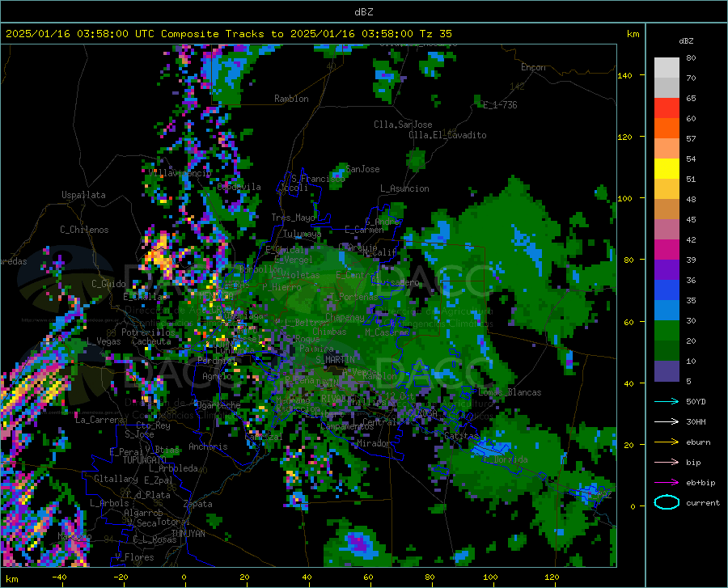Click the 'Cacheuta' map label
The width and height of the screenshot is (728, 588).
(x=151, y=341)
